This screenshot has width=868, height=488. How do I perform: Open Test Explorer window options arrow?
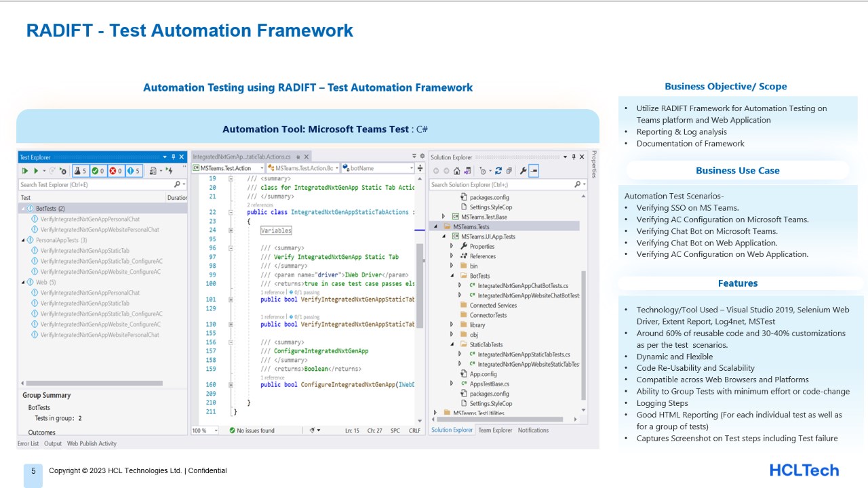(165, 157)
